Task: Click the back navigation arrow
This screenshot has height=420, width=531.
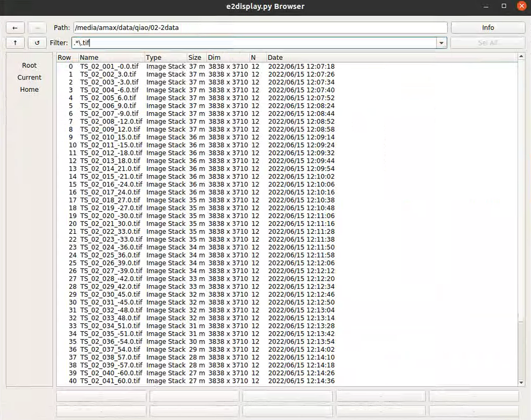Action: (15, 28)
